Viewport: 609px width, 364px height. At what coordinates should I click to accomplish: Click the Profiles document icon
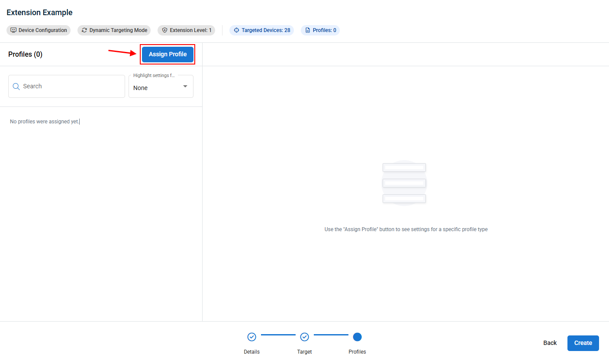click(x=308, y=30)
